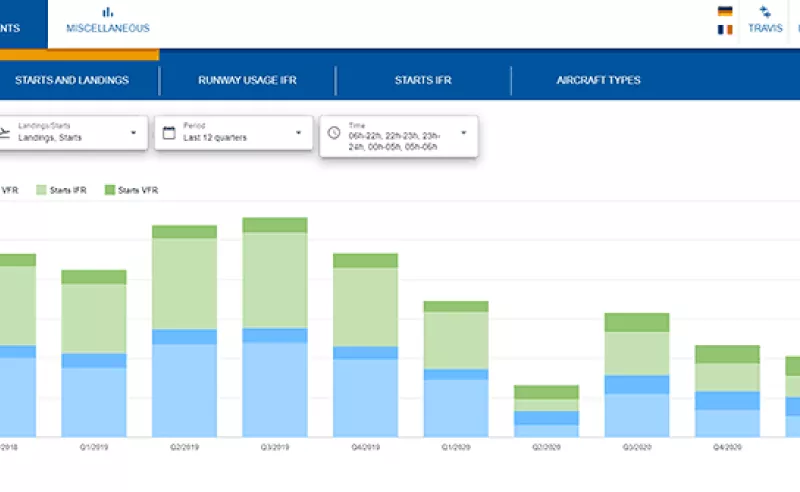The image size is (800, 492).
Task: Toggle the partially visible VFR legend entry
Action: 10,190
